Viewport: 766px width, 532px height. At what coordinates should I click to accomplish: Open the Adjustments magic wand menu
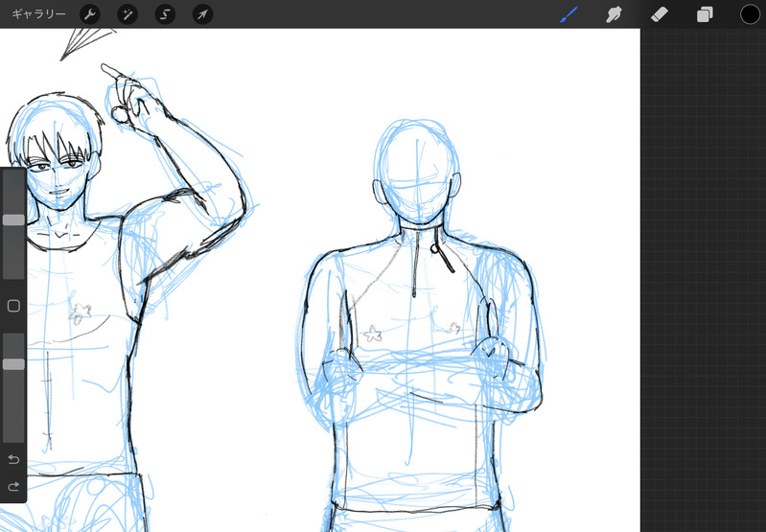tap(128, 14)
